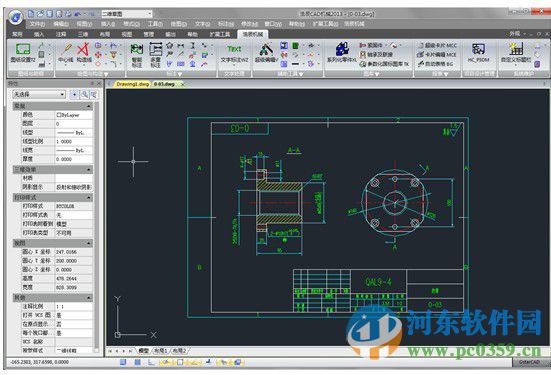Open the 文件 menu

pyautogui.click(x=37, y=24)
